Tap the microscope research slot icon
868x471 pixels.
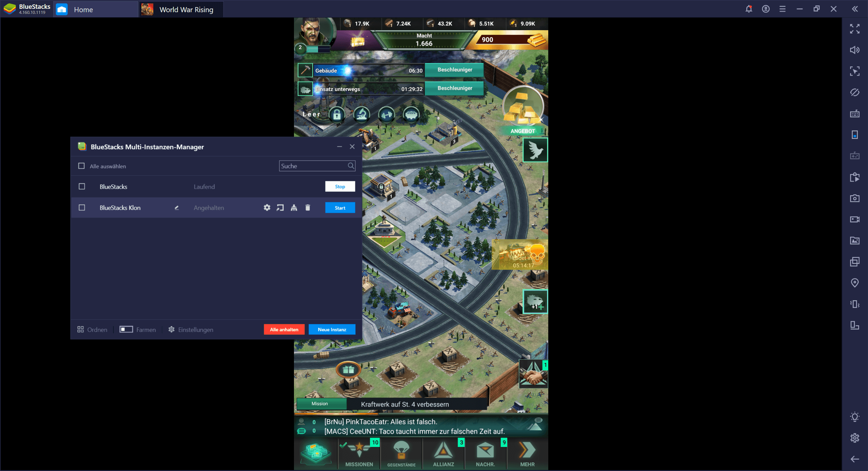361,115
